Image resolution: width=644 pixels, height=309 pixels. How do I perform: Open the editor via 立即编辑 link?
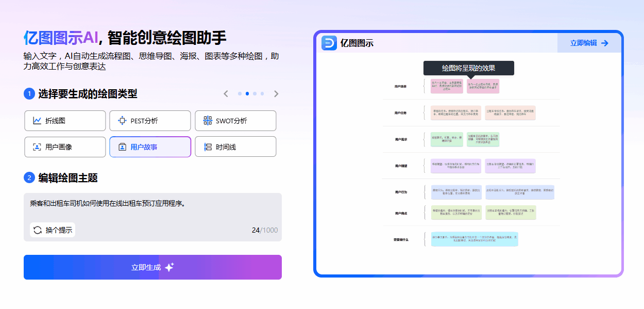point(589,43)
